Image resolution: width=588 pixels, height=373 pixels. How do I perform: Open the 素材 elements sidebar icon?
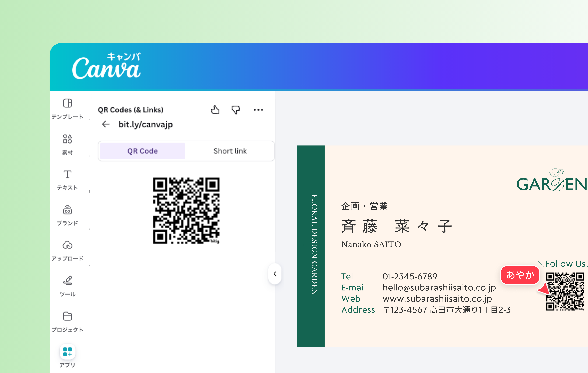tap(67, 139)
